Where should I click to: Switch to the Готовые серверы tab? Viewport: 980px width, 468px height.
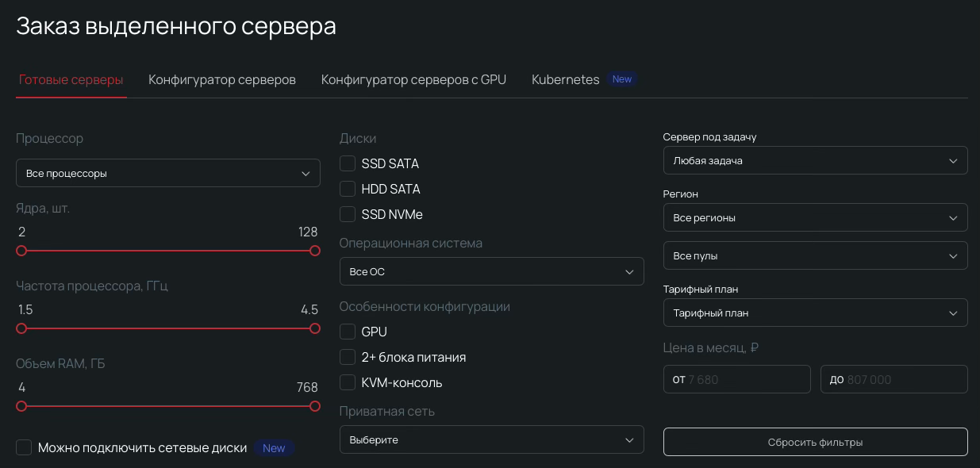point(71,80)
